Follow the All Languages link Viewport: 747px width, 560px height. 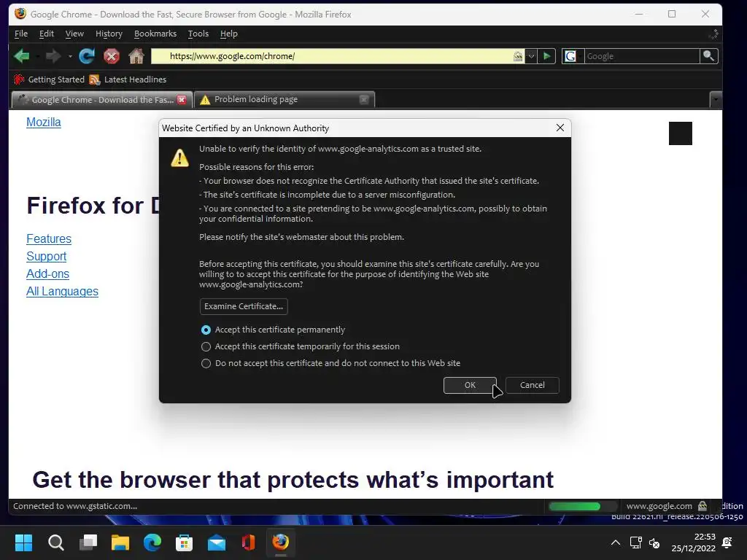click(x=62, y=292)
